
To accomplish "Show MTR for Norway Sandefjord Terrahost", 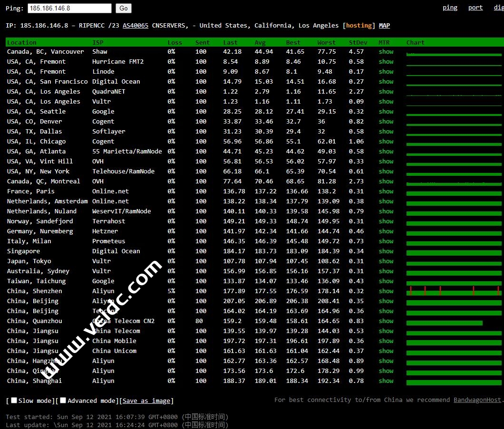I will pos(386,221).
